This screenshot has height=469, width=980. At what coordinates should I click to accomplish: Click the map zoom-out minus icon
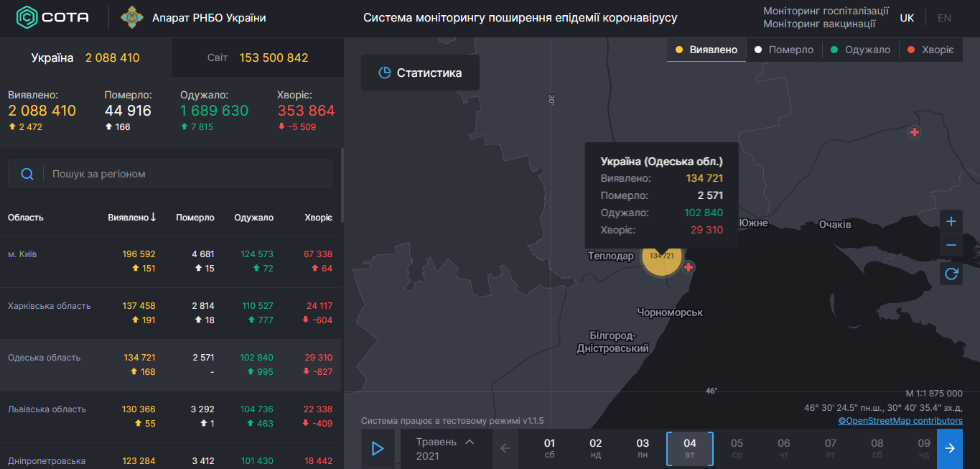pyautogui.click(x=951, y=245)
